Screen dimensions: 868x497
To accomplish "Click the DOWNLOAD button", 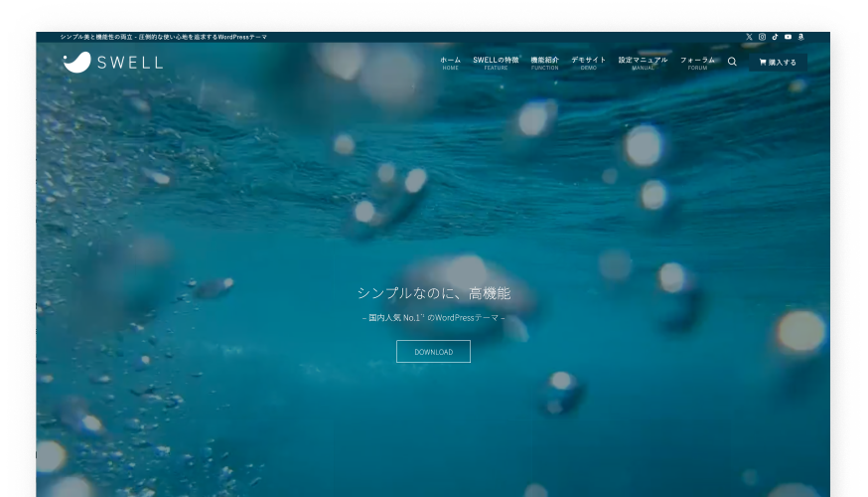I will (433, 351).
